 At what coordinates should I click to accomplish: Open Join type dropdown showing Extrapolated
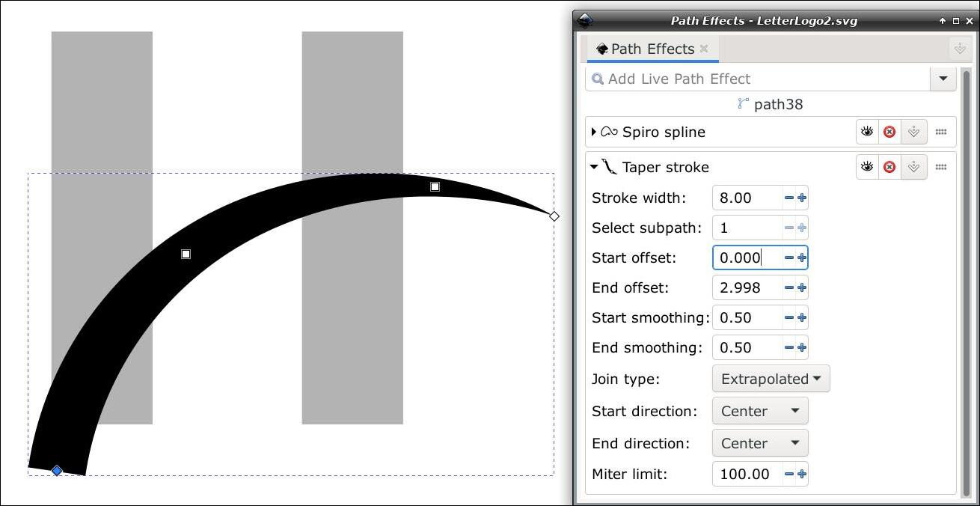coord(771,379)
